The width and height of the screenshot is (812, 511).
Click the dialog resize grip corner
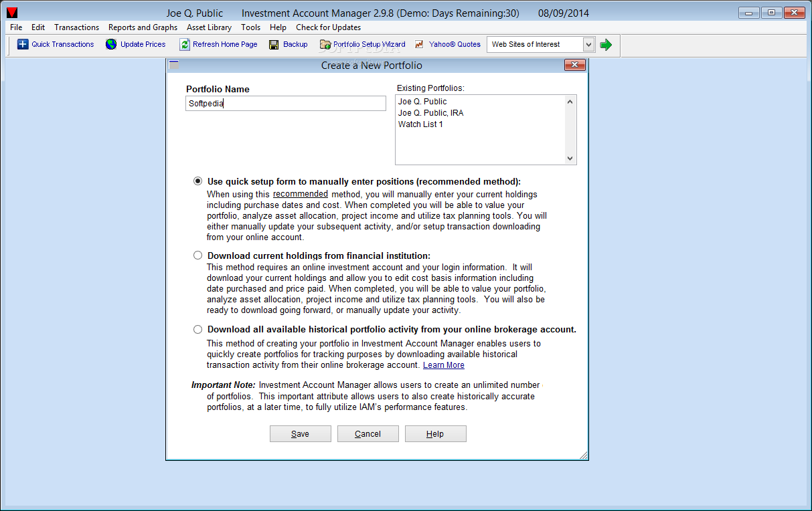(583, 455)
